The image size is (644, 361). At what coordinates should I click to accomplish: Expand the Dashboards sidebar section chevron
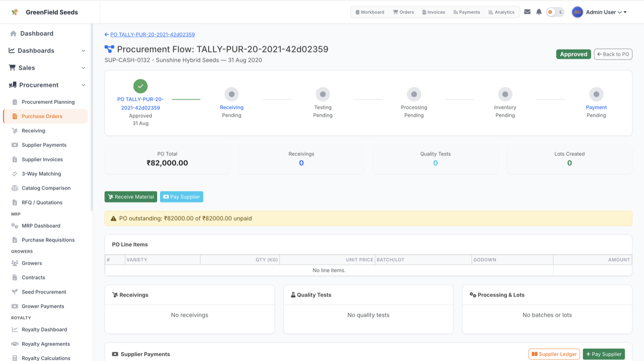tap(83, 51)
